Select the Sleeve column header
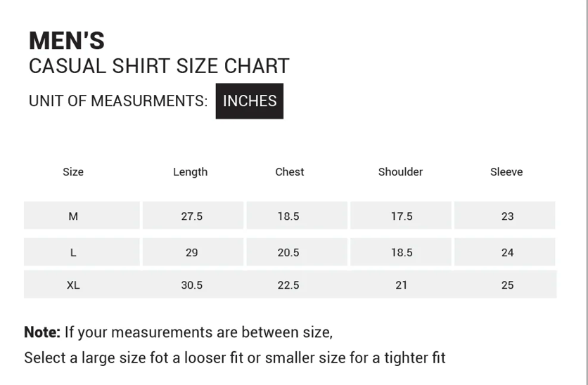The image size is (588, 385). (x=506, y=172)
